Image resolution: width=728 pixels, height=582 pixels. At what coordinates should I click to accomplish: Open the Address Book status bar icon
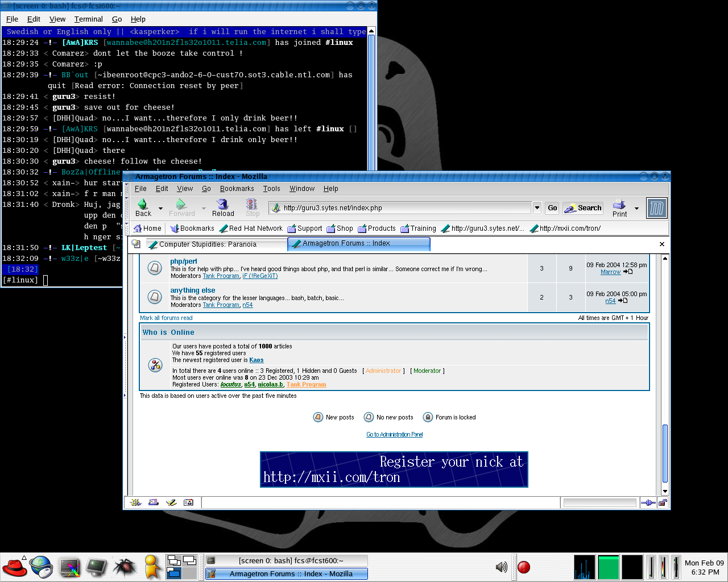(x=189, y=502)
